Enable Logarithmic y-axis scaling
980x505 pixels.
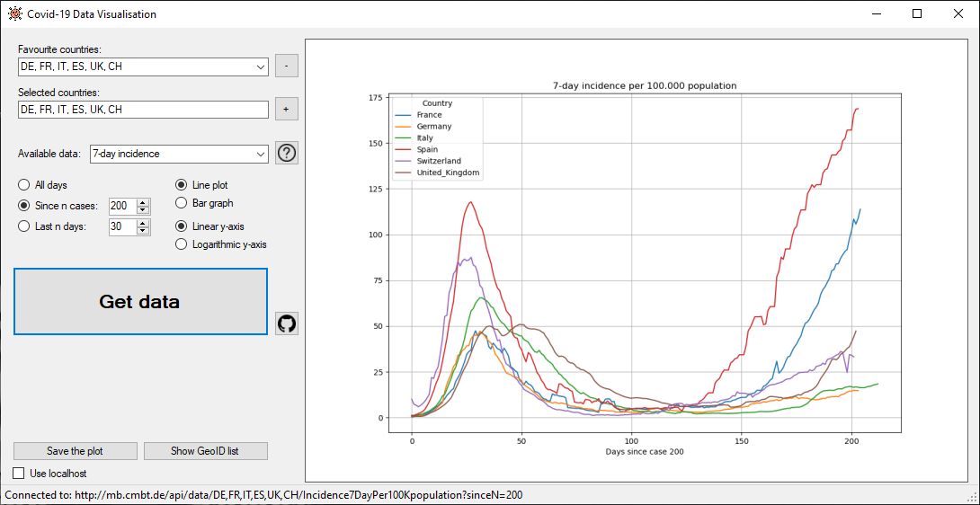point(182,244)
